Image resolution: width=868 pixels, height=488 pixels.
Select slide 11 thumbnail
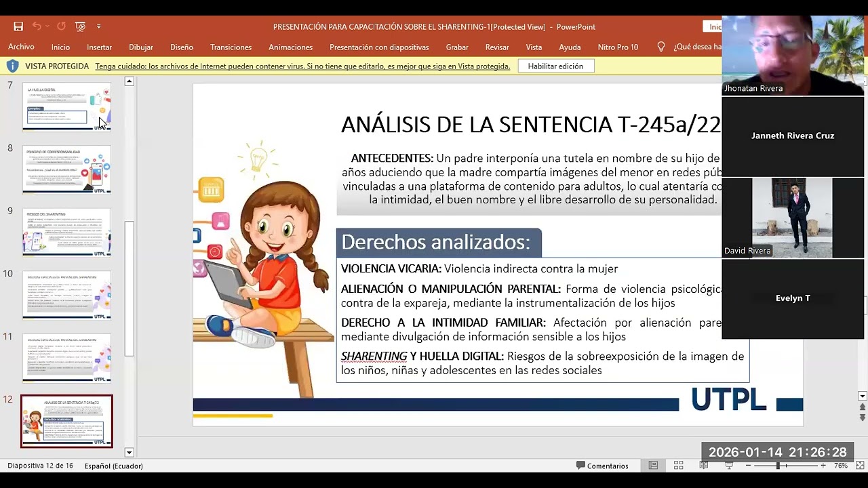pyautogui.click(x=66, y=358)
